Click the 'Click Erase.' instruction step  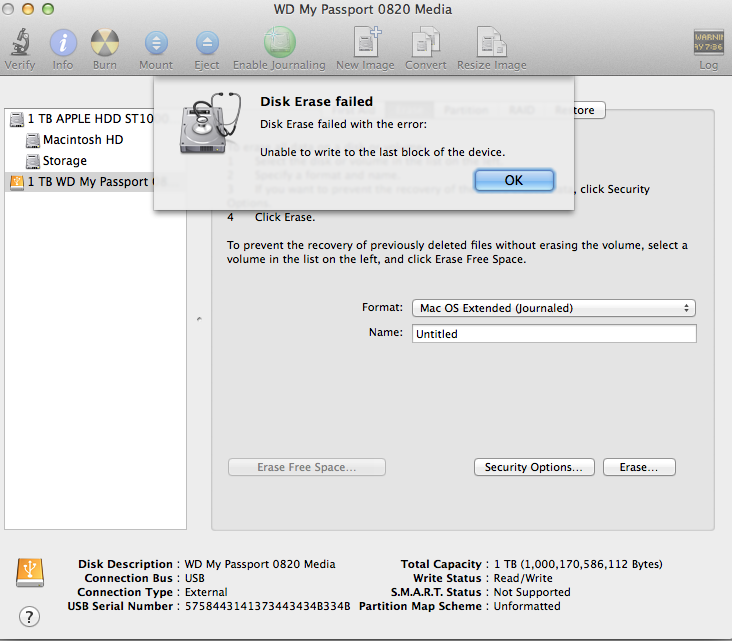pyautogui.click(x=285, y=217)
